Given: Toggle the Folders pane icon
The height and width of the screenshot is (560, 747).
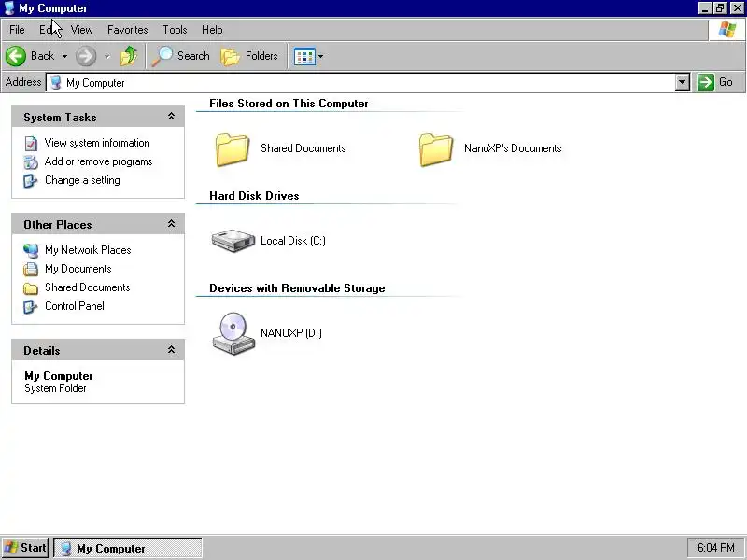Looking at the screenshot, I should point(230,56).
